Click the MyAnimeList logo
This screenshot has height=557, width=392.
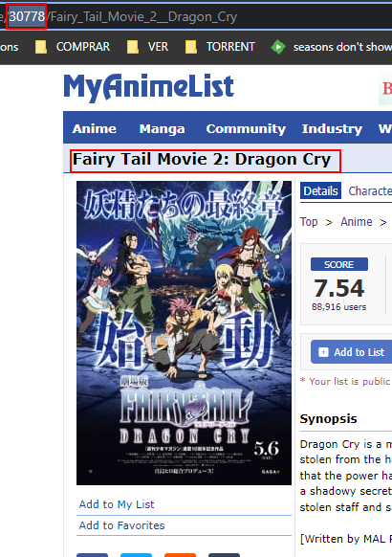coord(148,87)
